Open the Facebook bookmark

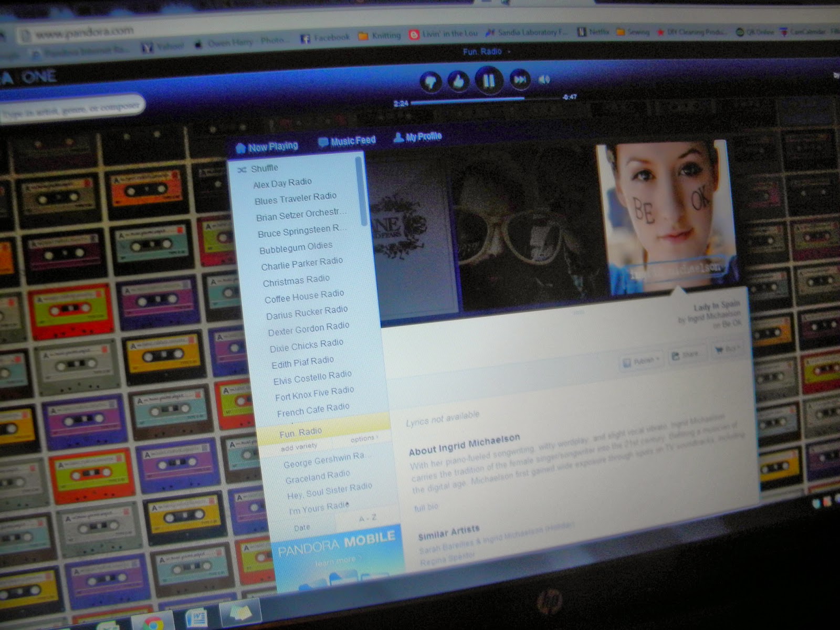(x=324, y=37)
